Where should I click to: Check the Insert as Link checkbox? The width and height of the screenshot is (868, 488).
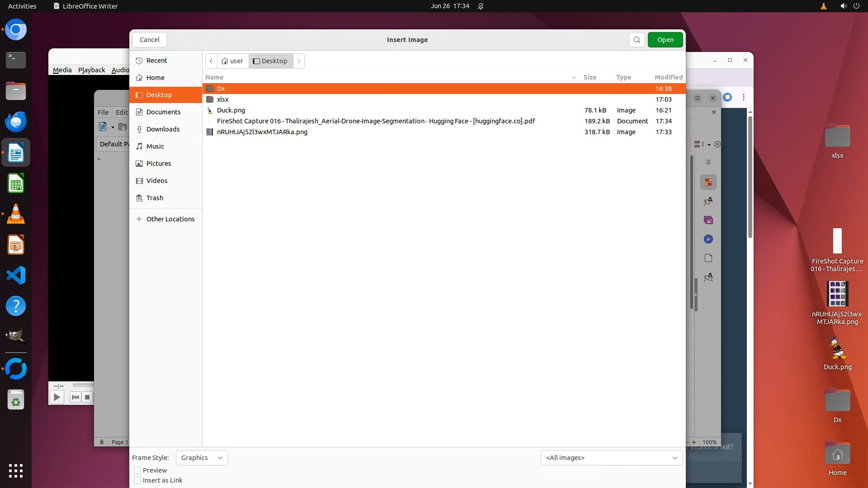(x=137, y=480)
